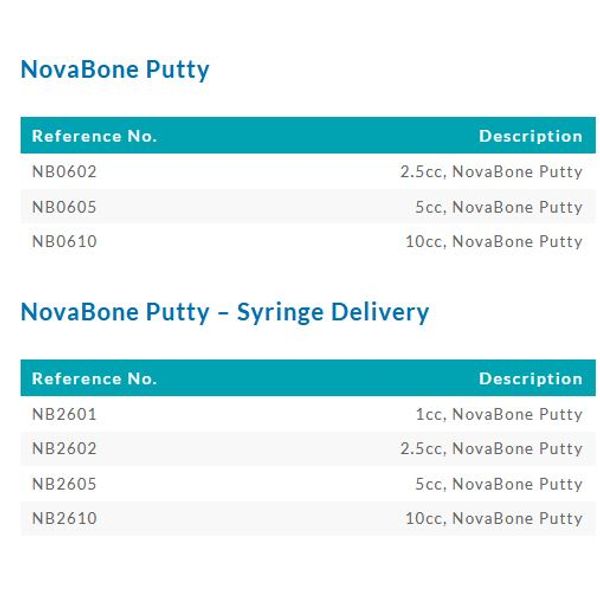
Task: Select reference number NB0610
Action: coord(64,241)
